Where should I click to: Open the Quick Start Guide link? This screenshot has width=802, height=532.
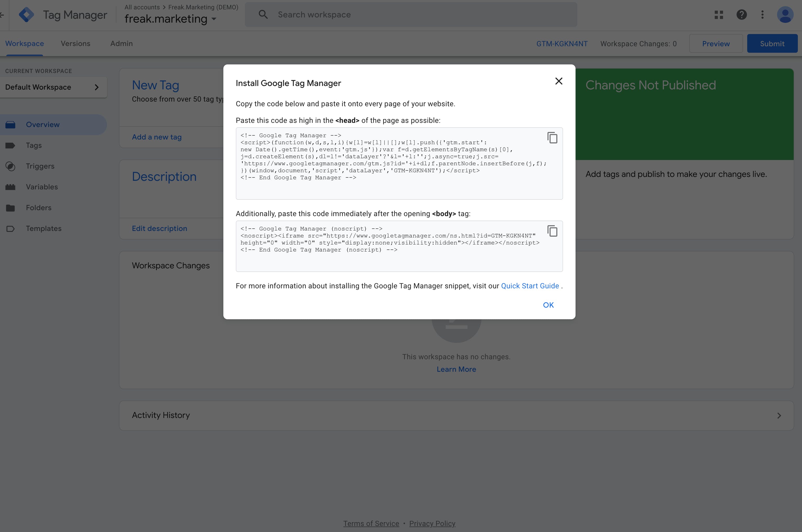tap(530, 286)
